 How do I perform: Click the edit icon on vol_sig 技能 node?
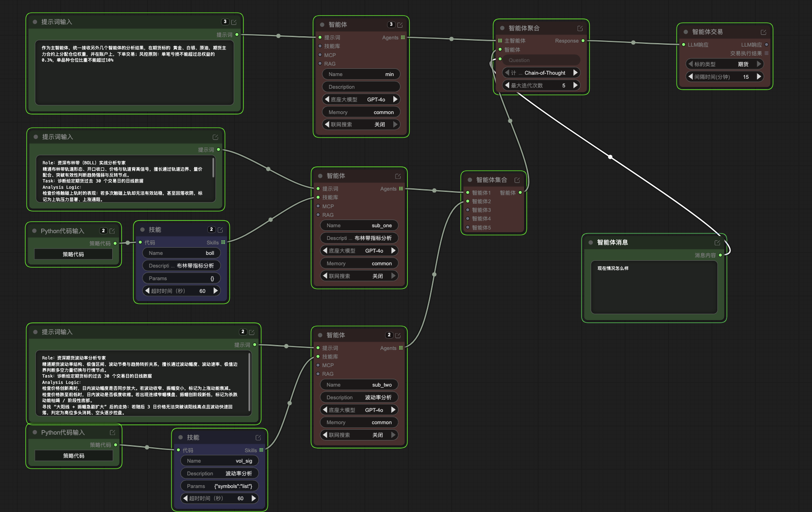point(258,438)
